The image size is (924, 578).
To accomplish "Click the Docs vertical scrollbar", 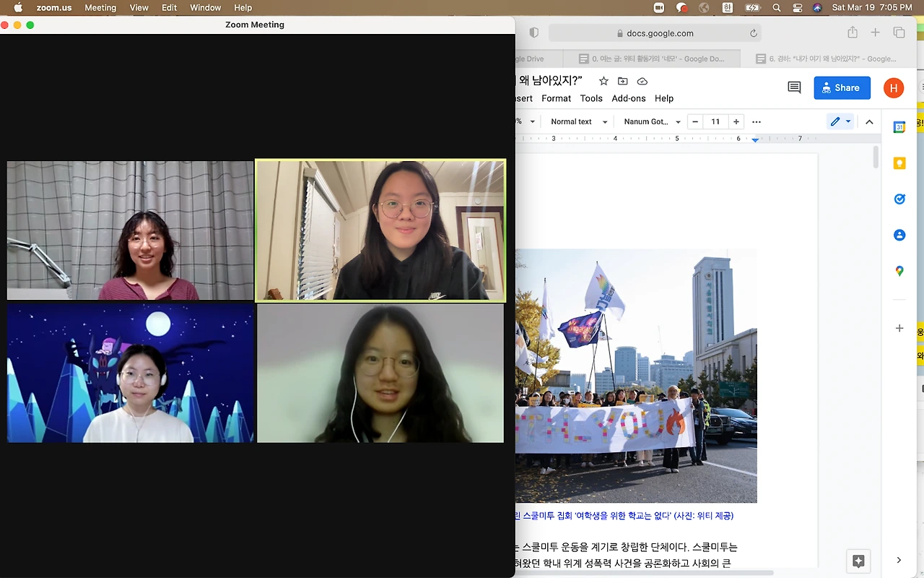I will pyautogui.click(x=876, y=158).
